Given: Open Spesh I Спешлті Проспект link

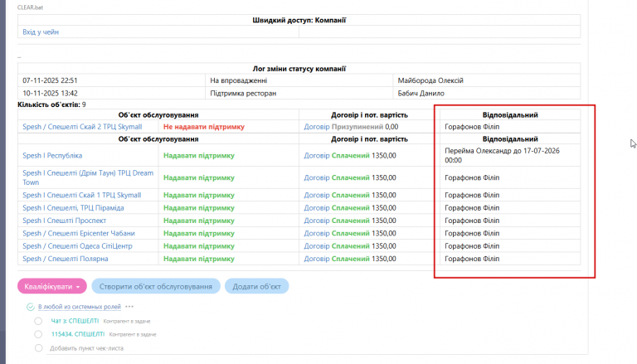Looking at the screenshot, I should click(64, 221).
